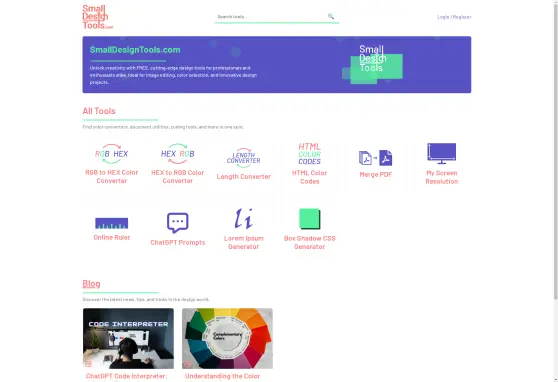Image resolution: width=558 pixels, height=382 pixels.
Task: Open the Online Ruler icon
Action: pos(111,223)
